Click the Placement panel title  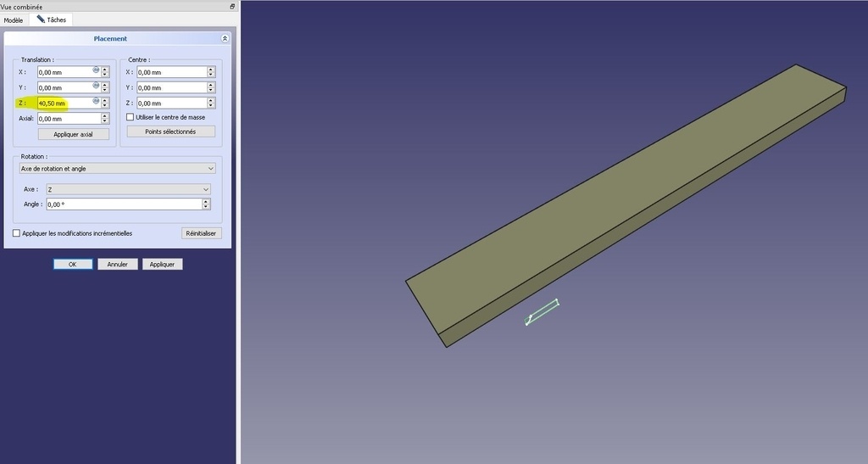(x=110, y=38)
